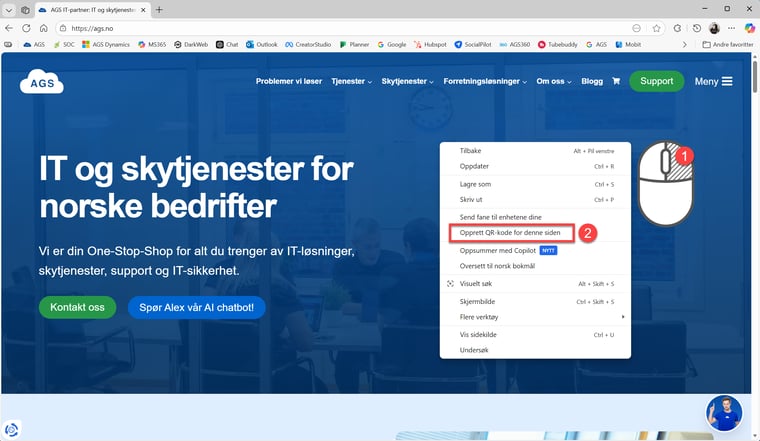The image size is (760, 441).
Task: Select Oppsummer med Copilot
Action: point(535,251)
